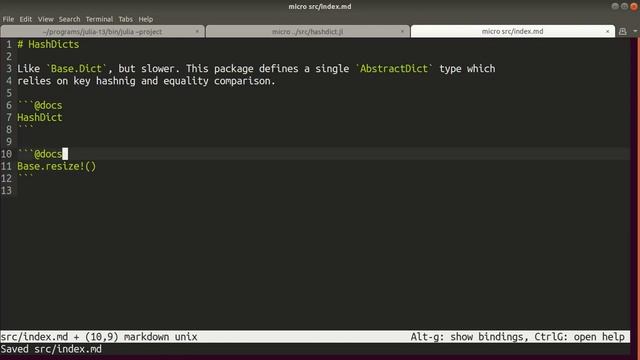Image resolution: width=640 pixels, height=360 pixels.
Task: Switch to the micro ../src/hashdict.jl tab
Action: click(x=307, y=31)
